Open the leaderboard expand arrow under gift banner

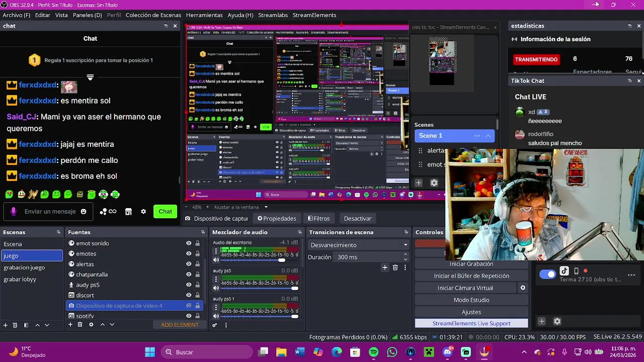pyautogui.click(x=90, y=77)
